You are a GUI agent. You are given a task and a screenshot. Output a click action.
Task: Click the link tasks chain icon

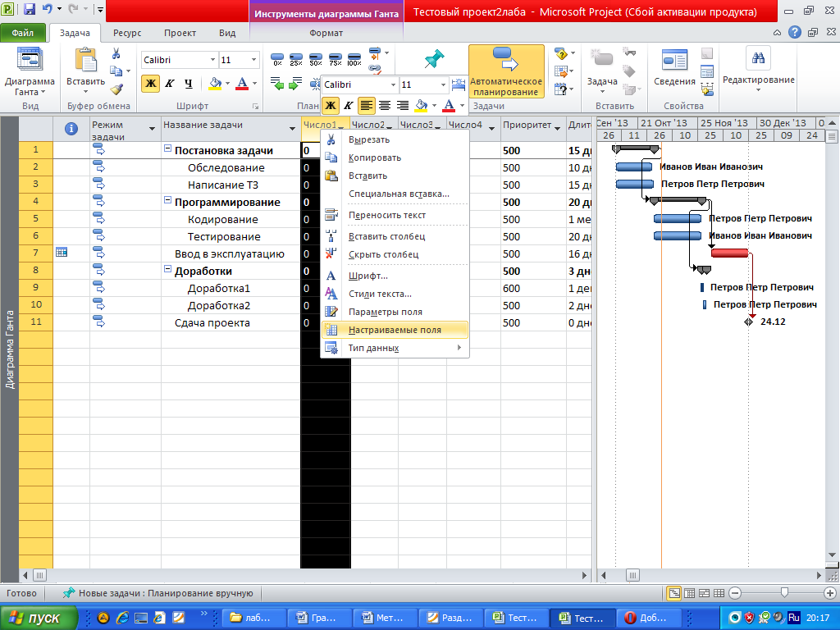click(375, 69)
